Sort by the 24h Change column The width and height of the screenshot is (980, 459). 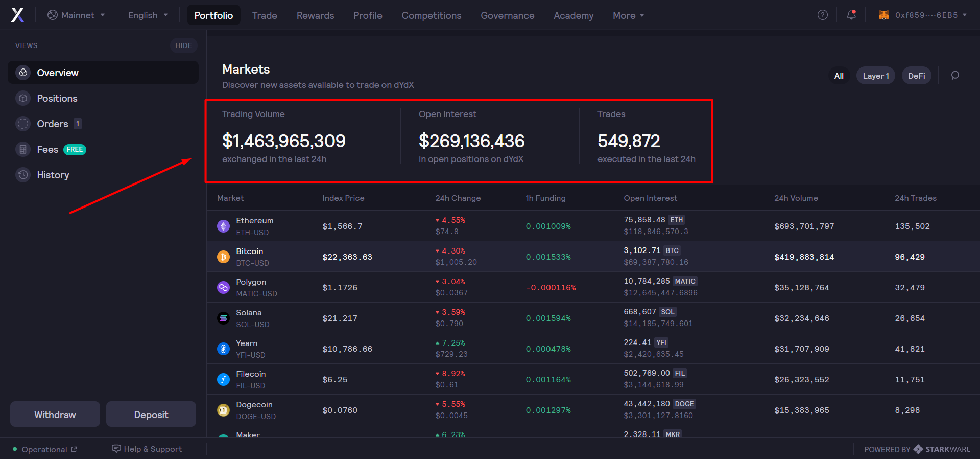click(458, 198)
